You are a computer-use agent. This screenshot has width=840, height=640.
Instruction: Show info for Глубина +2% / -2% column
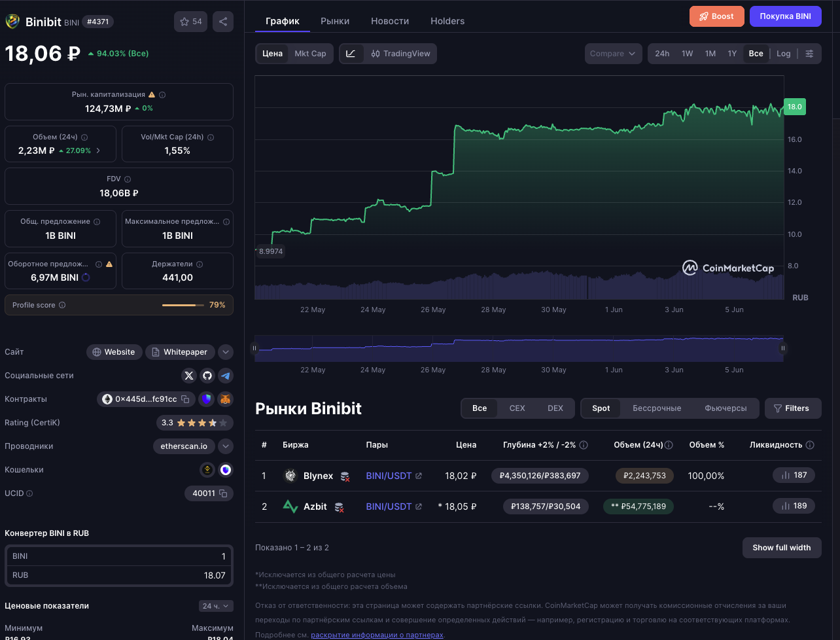click(584, 445)
